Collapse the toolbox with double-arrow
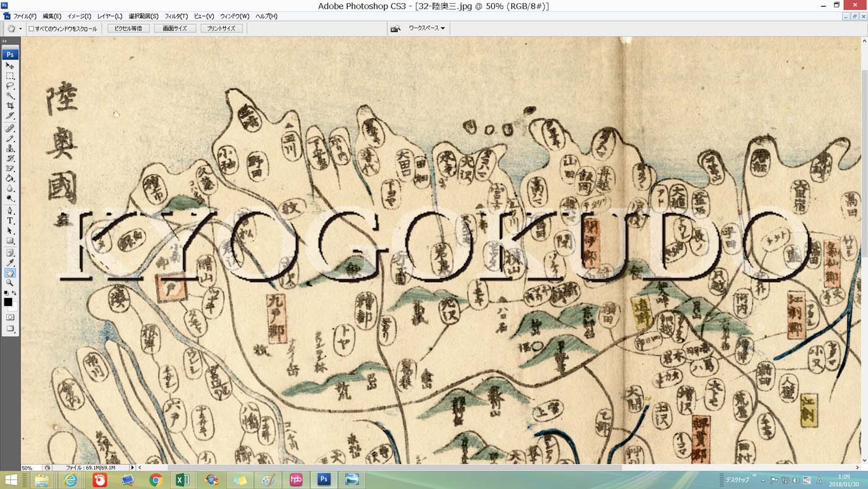 pos(5,41)
